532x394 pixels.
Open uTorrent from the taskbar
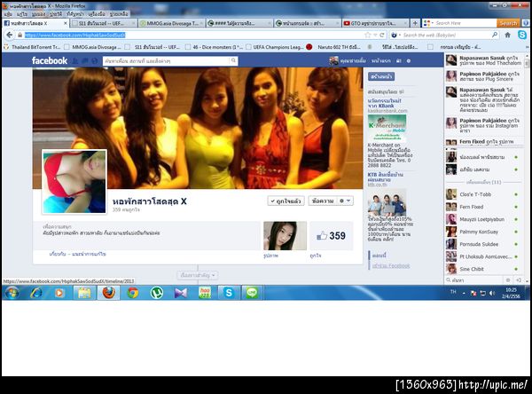(x=157, y=293)
